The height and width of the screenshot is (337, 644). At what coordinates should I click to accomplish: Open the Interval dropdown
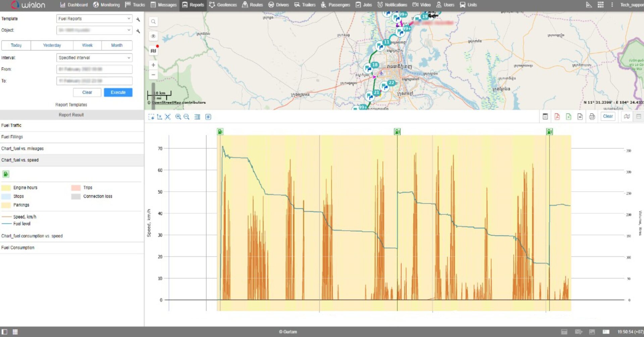coord(94,58)
